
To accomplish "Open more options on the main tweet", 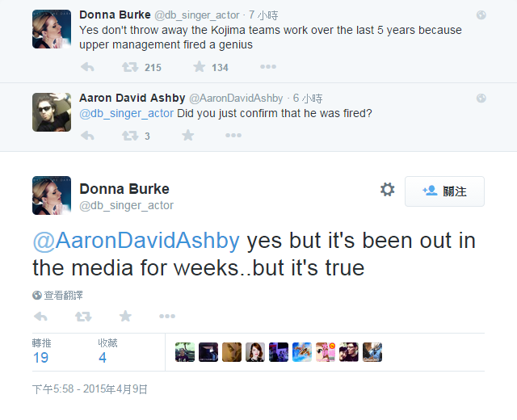I will click(167, 316).
